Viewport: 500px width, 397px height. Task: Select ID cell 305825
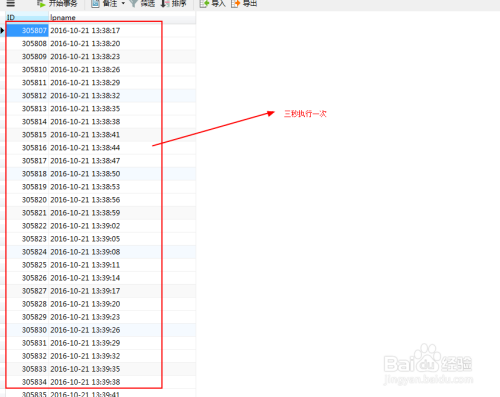pyautogui.click(x=27, y=264)
